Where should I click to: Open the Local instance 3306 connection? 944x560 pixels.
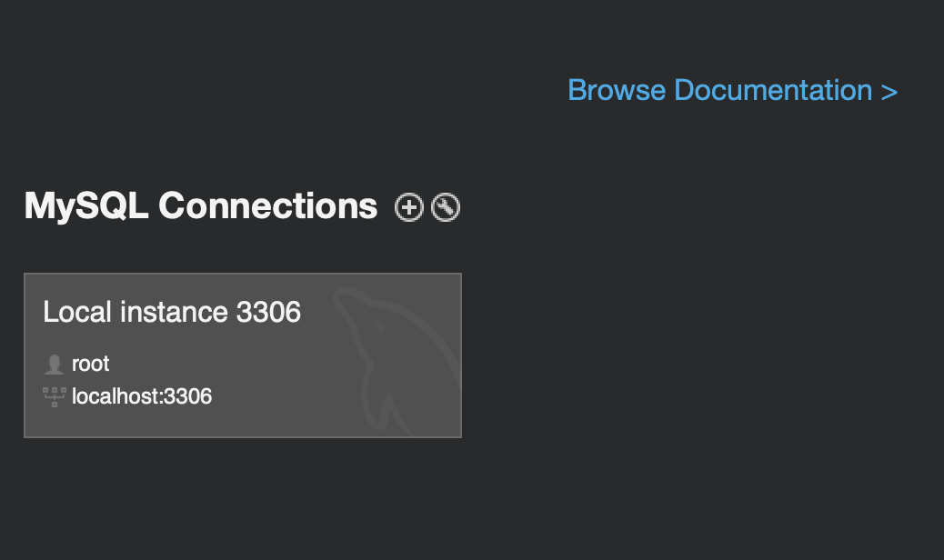click(243, 355)
